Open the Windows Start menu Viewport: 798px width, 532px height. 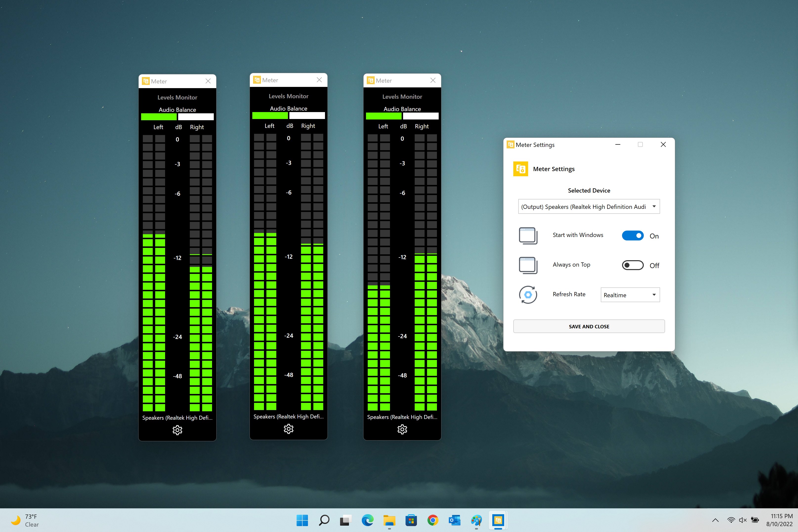pyautogui.click(x=302, y=520)
